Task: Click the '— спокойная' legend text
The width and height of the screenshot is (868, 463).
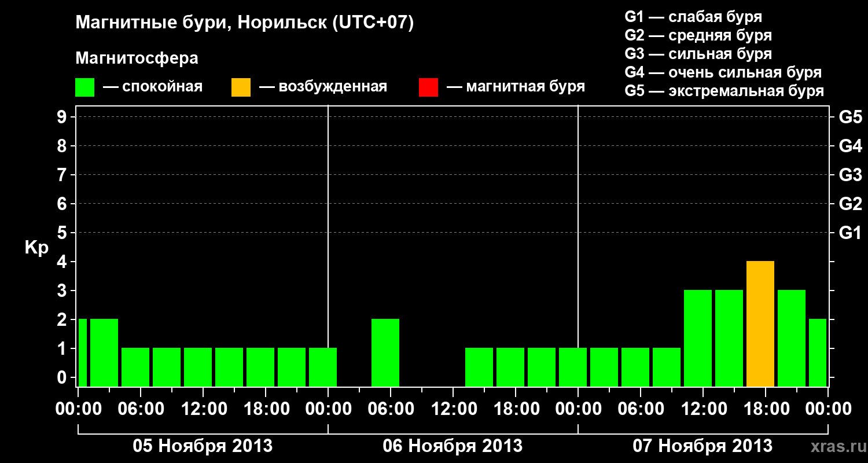Action: [x=153, y=87]
